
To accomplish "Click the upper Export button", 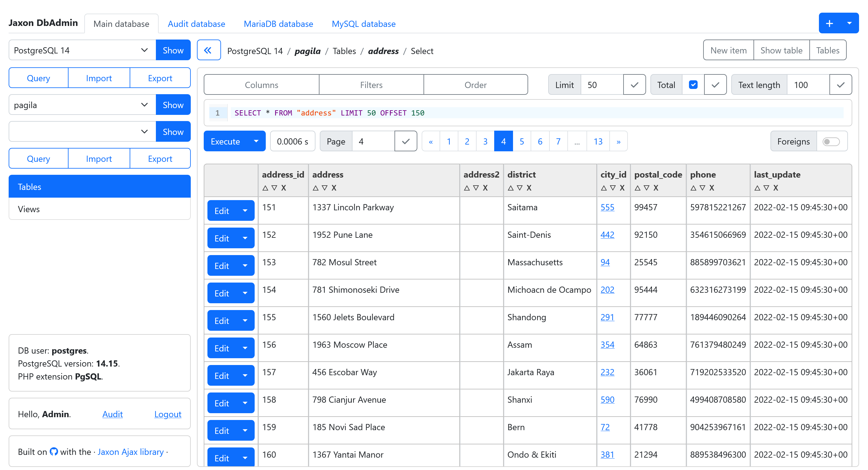I will pos(160,78).
